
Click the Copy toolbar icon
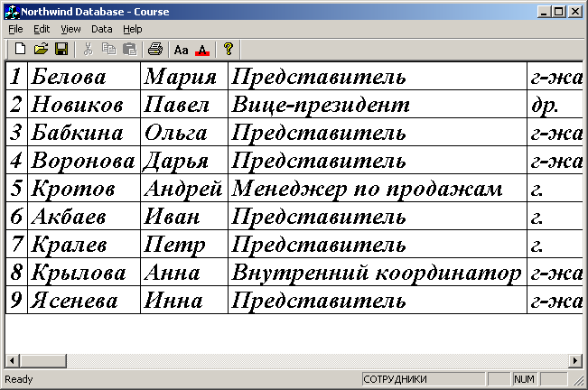pyautogui.click(x=109, y=49)
